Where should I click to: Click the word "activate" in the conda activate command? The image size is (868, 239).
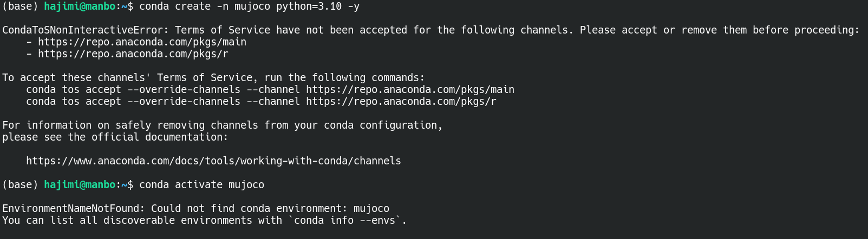click(198, 185)
